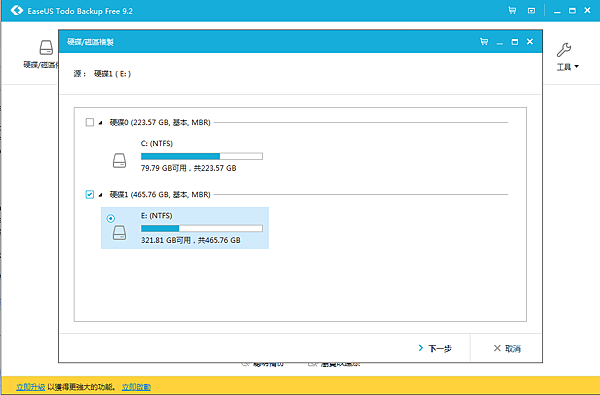Image resolution: width=600 pixels, height=395 pixels.
Task: Click the 硬碟1 (465.76 GB, 基本, MBR) header
Action: coord(160,194)
